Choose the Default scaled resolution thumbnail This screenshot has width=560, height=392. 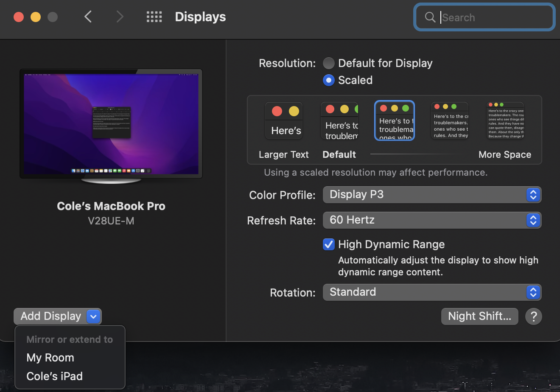pos(339,121)
